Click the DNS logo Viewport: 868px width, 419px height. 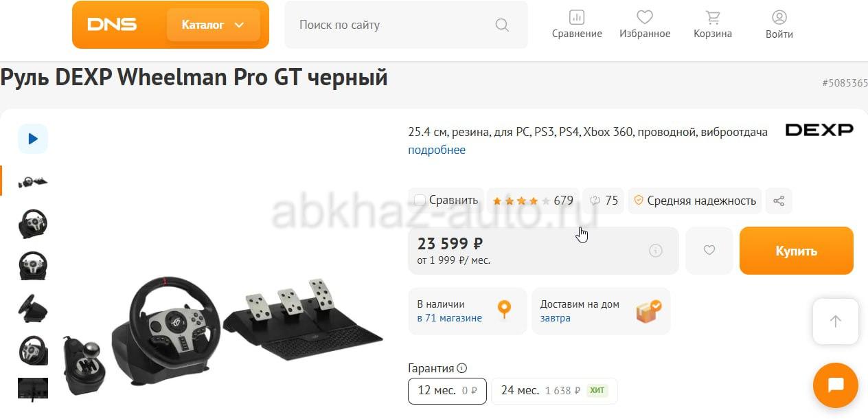[112, 25]
